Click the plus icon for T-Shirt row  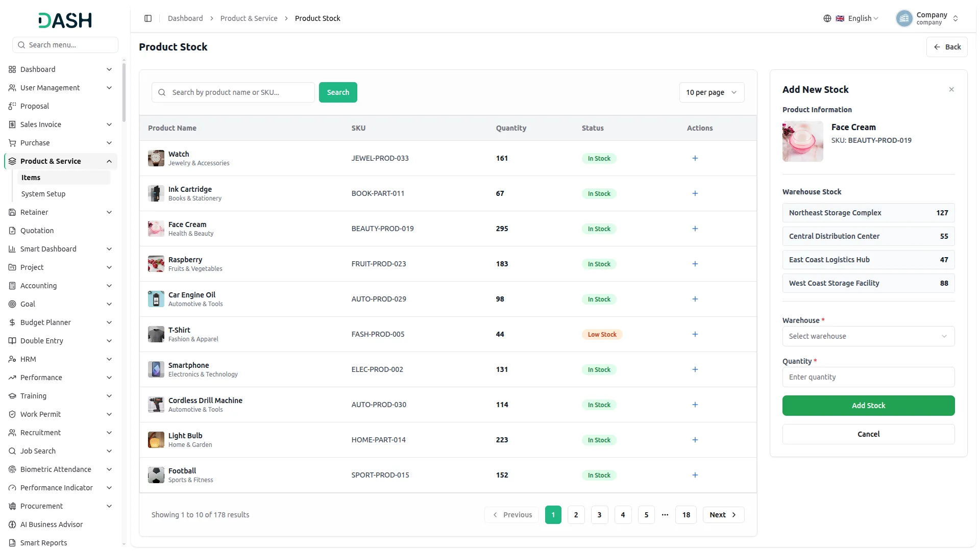(695, 334)
